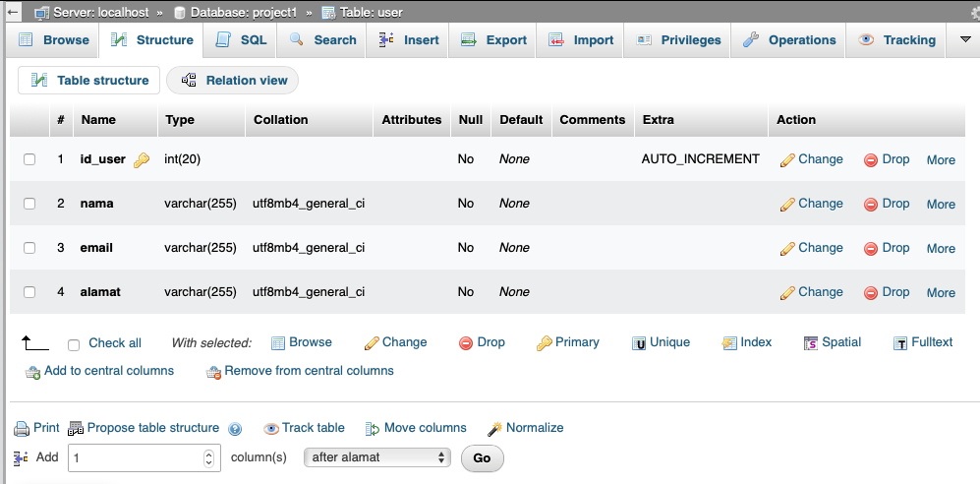Expand More actions for email
This screenshot has height=484, width=980.
tap(941, 249)
